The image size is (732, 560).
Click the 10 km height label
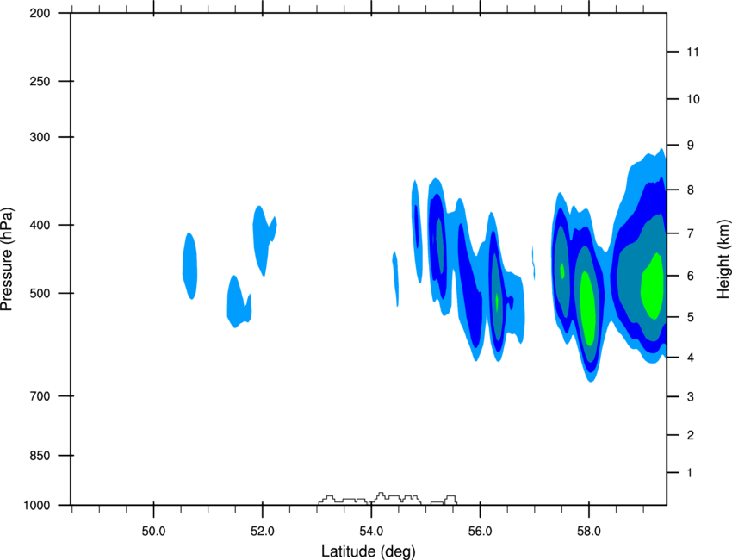693,99
